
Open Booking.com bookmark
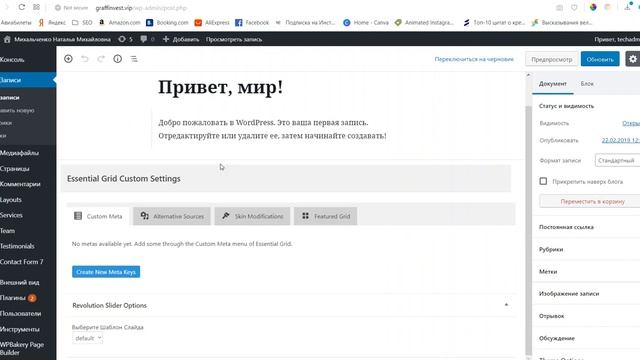click(167, 22)
